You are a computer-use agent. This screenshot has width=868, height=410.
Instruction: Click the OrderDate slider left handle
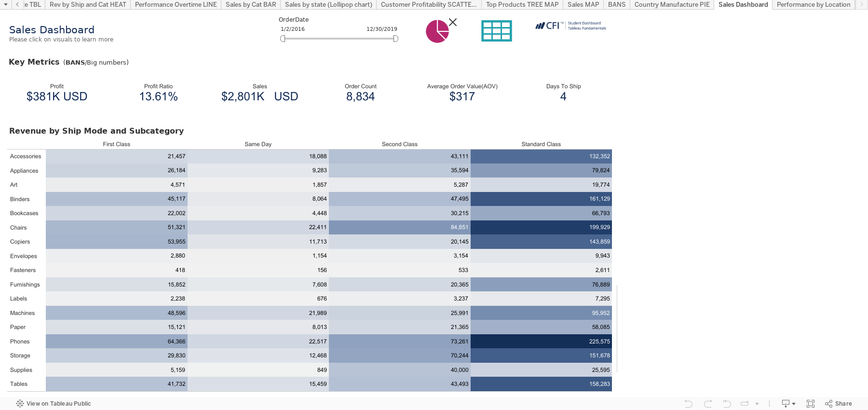[283, 39]
